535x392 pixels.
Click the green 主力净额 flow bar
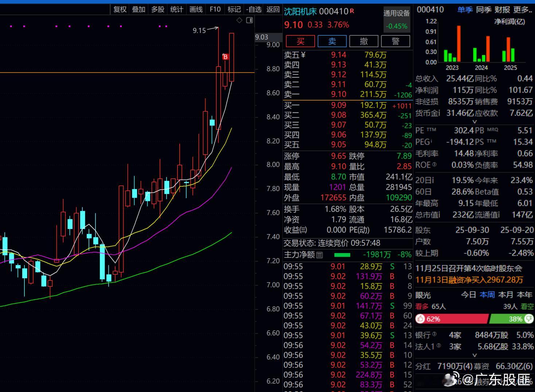tap(342, 255)
